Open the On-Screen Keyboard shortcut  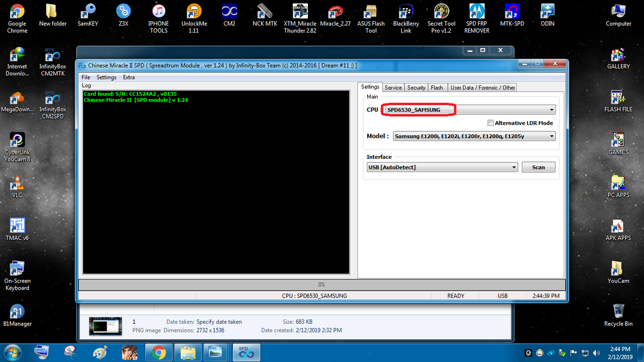coord(17,276)
